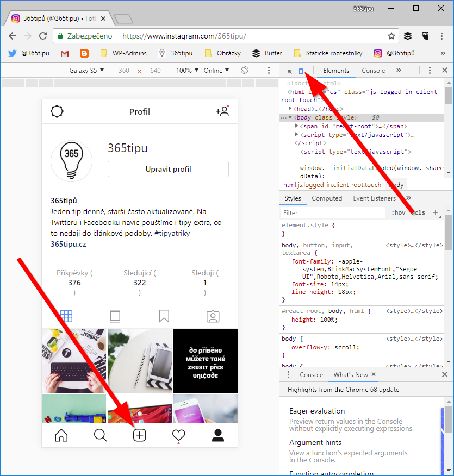Open DevTools customize menu

pos(430,71)
